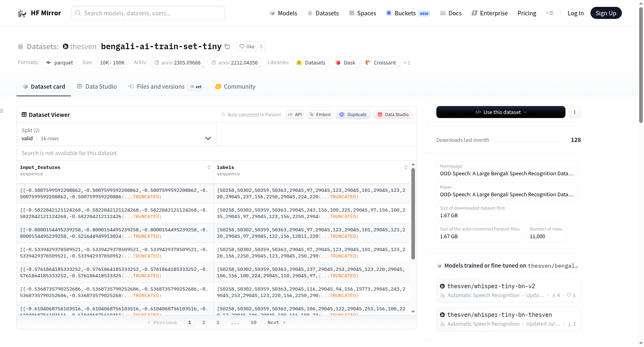Select the Datasets library tag
Screen dimensions: 644x347
pyautogui.click(x=311, y=62)
